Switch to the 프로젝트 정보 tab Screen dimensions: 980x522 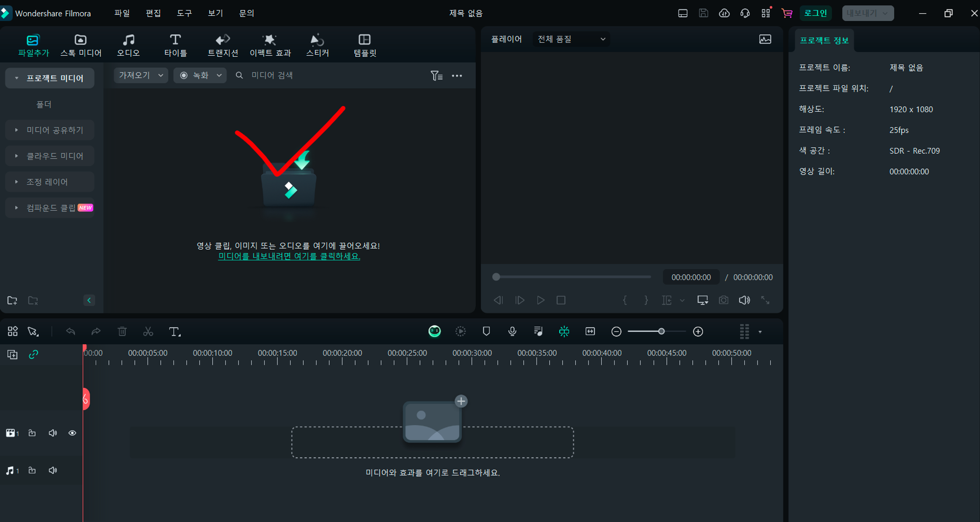(x=824, y=40)
